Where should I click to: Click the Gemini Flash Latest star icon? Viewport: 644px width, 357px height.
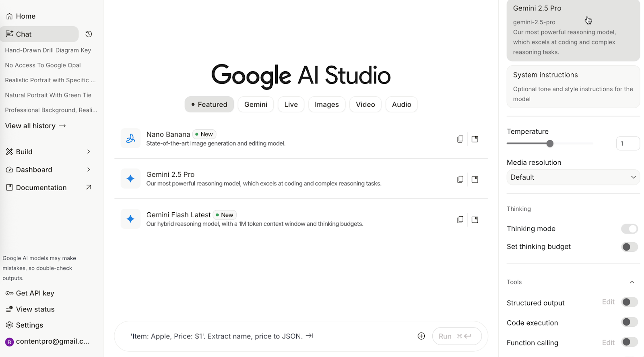pyautogui.click(x=130, y=219)
